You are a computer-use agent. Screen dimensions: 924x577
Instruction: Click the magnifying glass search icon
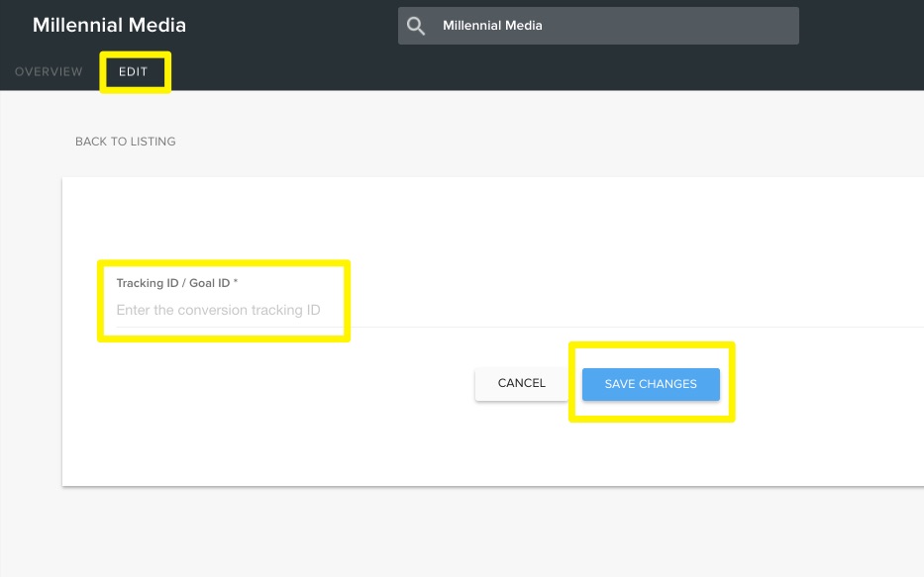(x=415, y=26)
